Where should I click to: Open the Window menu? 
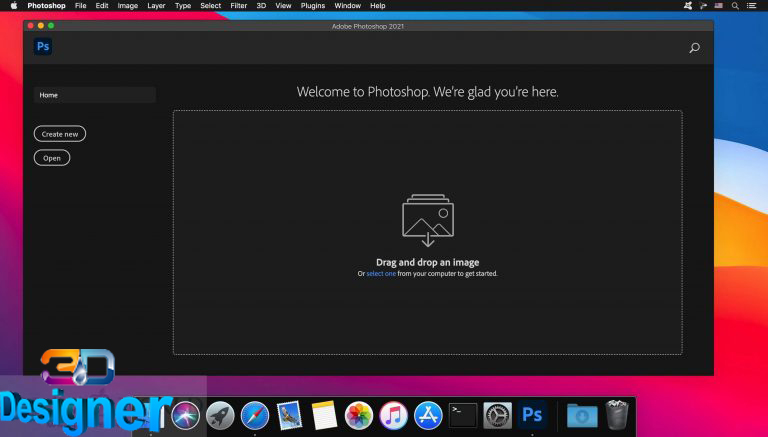(347, 6)
